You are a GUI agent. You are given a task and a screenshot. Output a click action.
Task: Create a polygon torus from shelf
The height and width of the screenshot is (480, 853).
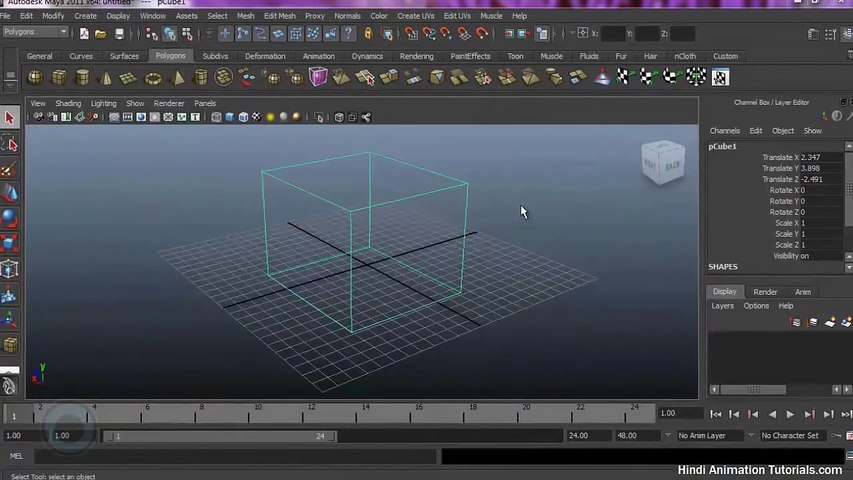pyautogui.click(x=153, y=77)
